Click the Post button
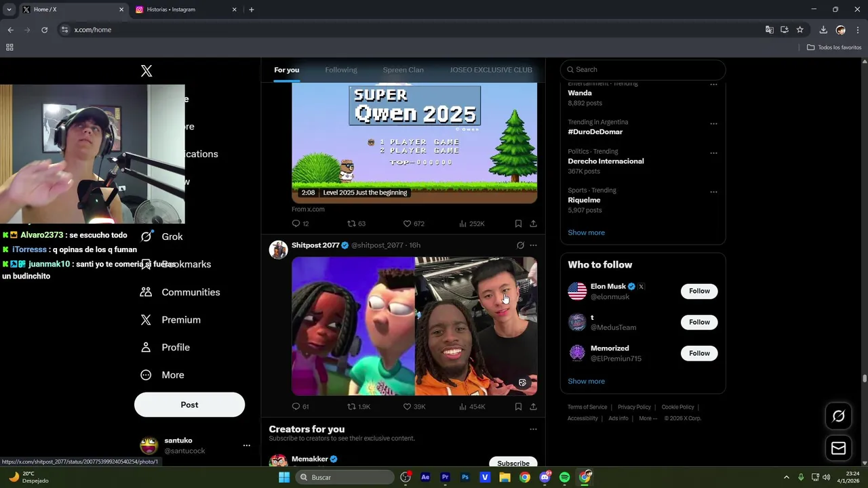 point(189,405)
